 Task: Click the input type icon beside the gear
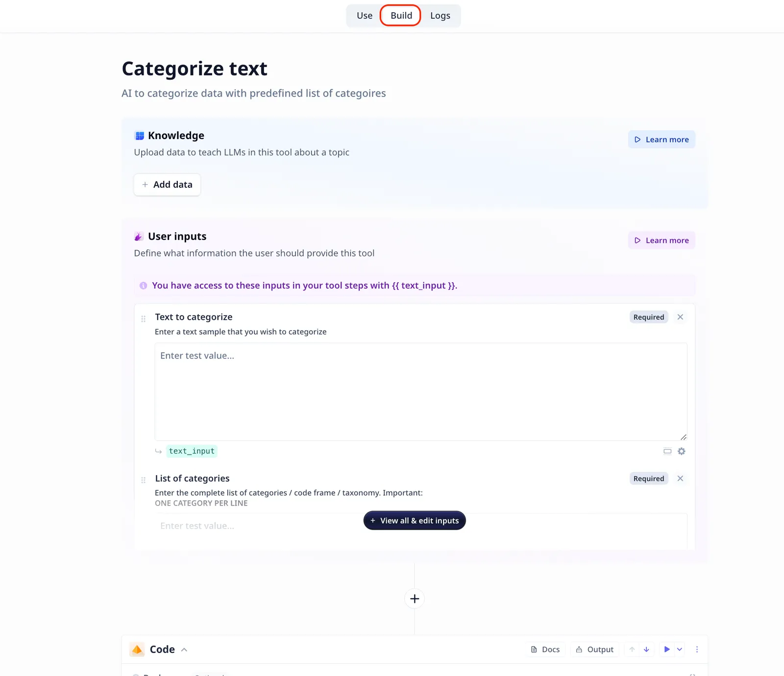pyautogui.click(x=667, y=451)
